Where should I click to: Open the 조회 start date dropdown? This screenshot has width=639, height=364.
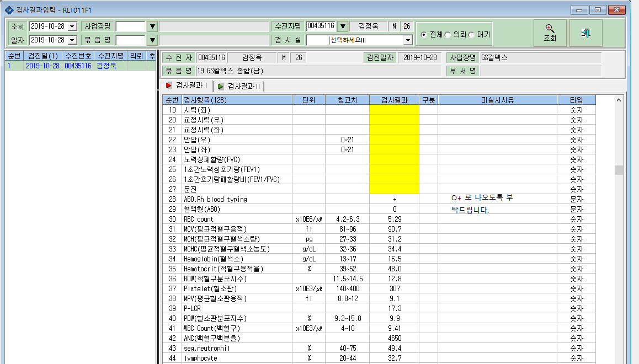pos(72,26)
